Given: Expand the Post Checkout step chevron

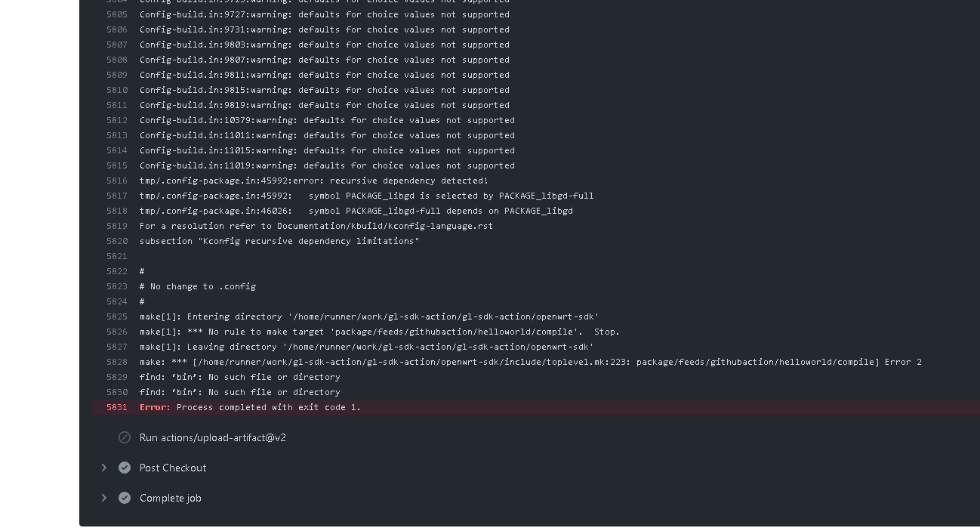Looking at the screenshot, I should pos(104,468).
